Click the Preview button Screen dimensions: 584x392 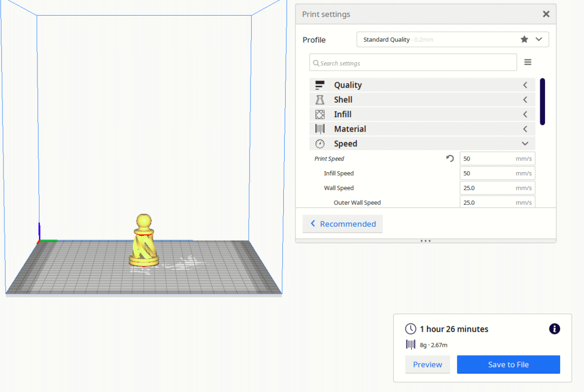click(x=427, y=364)
